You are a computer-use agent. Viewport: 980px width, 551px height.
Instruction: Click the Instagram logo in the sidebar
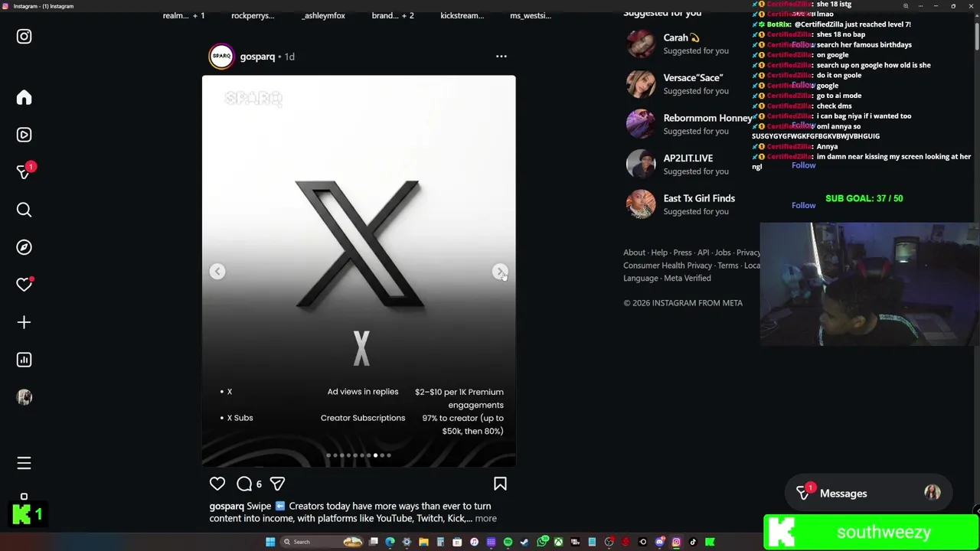pyautogui.click(x=24, y=36)
